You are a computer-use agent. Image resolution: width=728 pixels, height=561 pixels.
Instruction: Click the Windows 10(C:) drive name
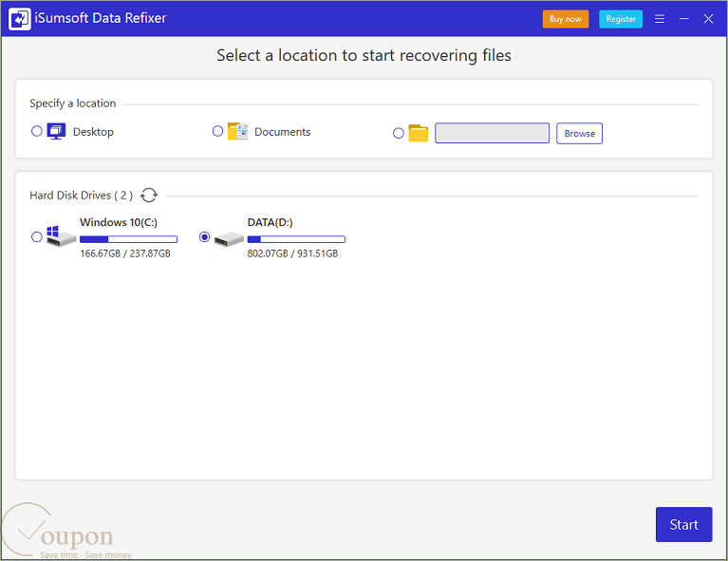[x=119, y=222]
